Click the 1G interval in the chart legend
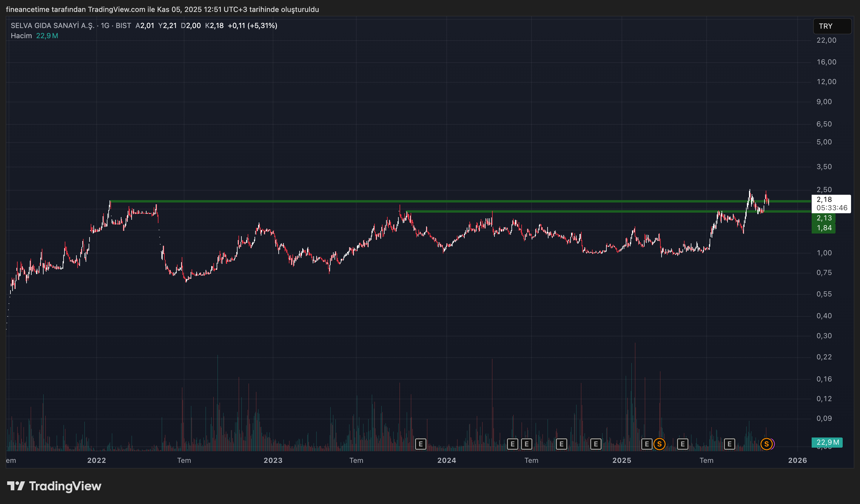Viewport: 860px width, 504px height. click(x=105, y=26)
